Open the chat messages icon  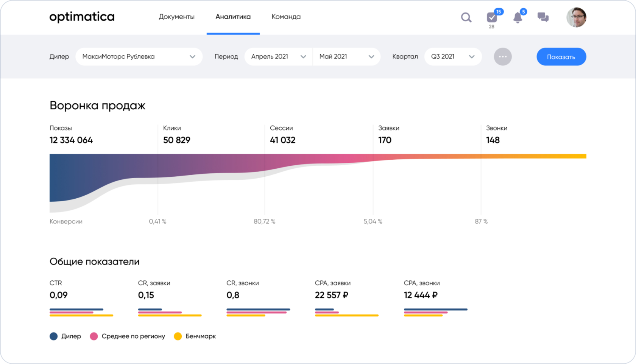coord(543,17)
